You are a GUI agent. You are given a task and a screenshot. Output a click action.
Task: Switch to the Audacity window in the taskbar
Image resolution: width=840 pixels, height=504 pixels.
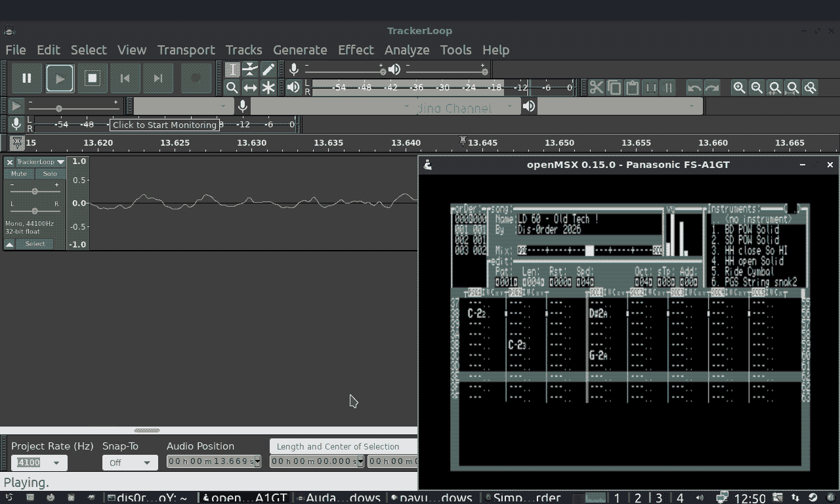338,498
